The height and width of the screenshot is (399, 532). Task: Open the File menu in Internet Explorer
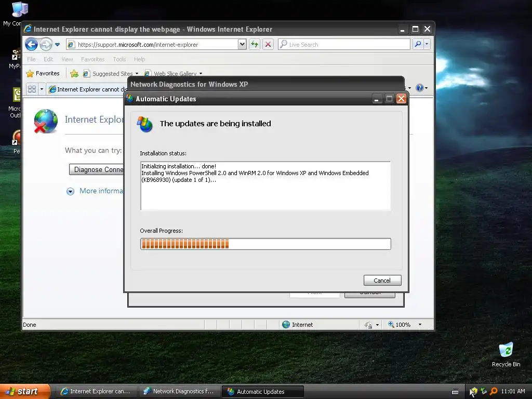coord(31,59)
